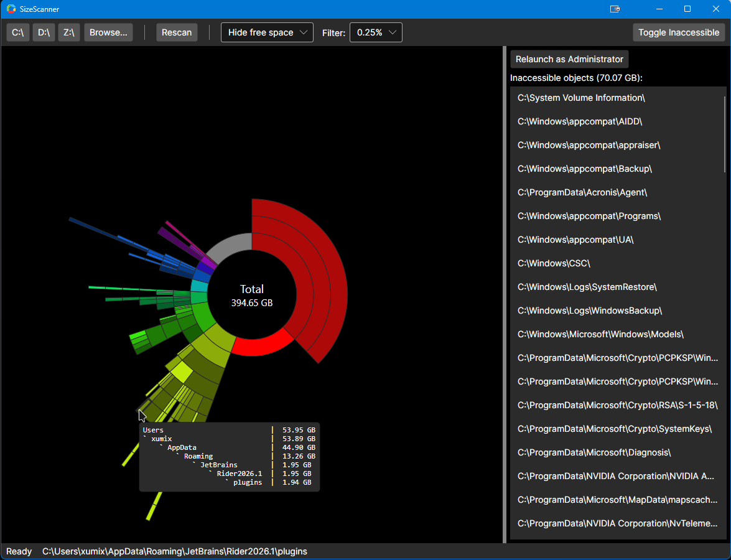731x560 pixels.
Task: Click the Total 394.65 GB center circle
Action: tap(252, 296)
